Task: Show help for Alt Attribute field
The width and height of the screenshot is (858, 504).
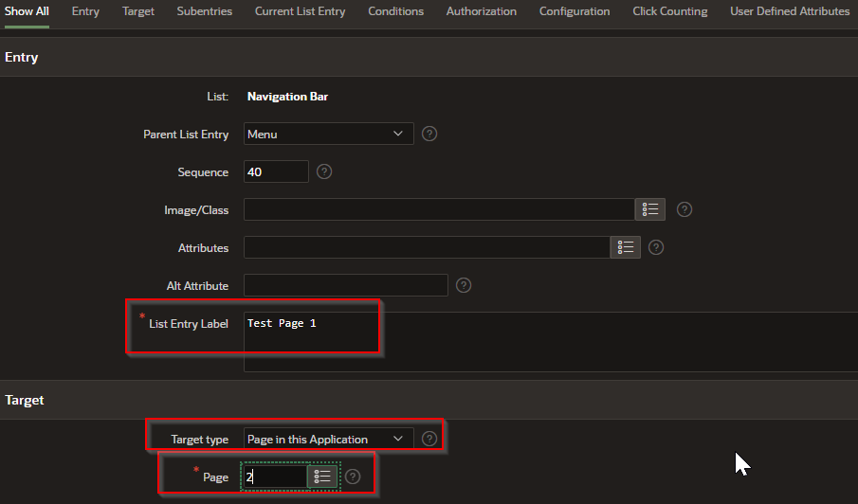Action: 464,285
